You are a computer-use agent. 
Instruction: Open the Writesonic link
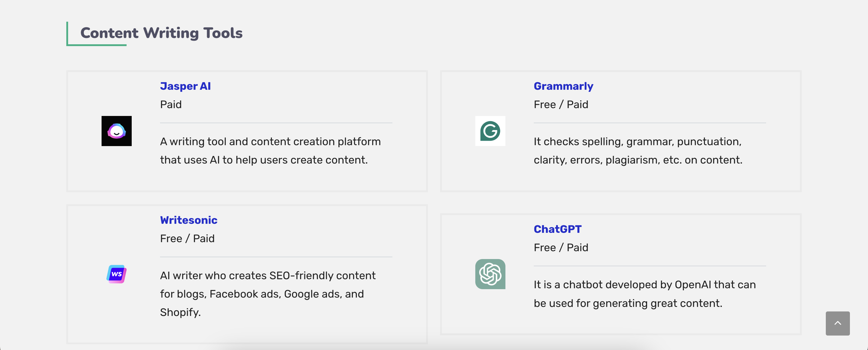[189, 220]
